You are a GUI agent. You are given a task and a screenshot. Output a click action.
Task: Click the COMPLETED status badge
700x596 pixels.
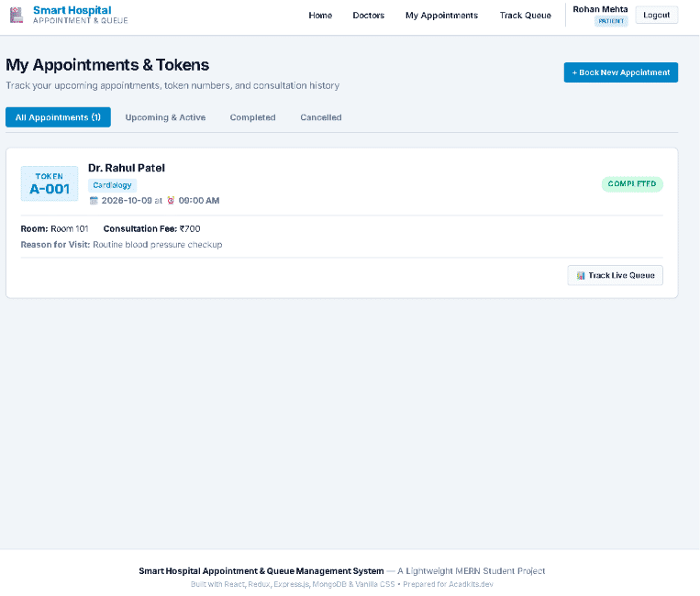coord(632,183)
